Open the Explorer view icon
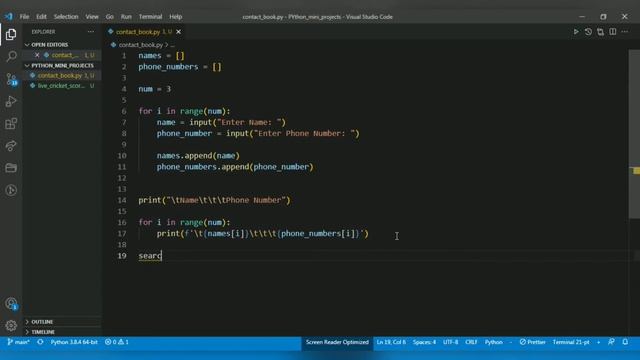The width and height of the screenshot is (640, 360). coord(11,34)
